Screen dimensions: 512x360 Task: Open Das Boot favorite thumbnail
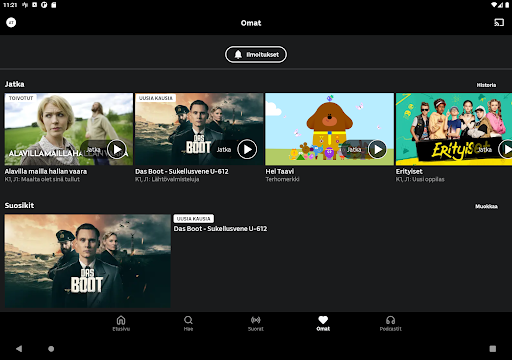click(88, 261)
